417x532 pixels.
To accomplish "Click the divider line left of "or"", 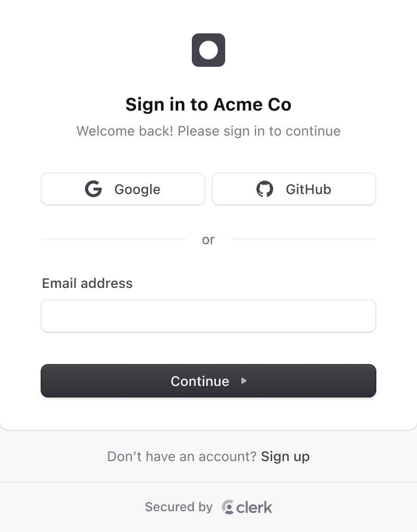I will click(113, 239).
